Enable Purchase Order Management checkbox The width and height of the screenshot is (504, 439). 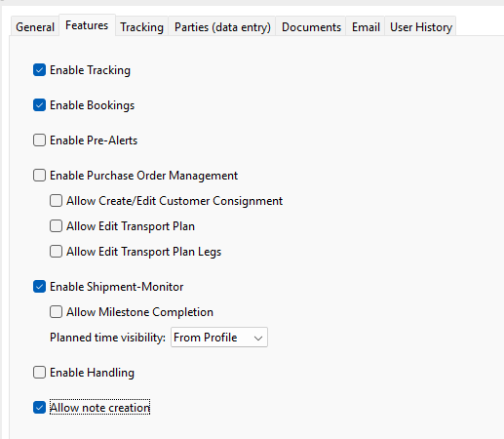[39, 176]
